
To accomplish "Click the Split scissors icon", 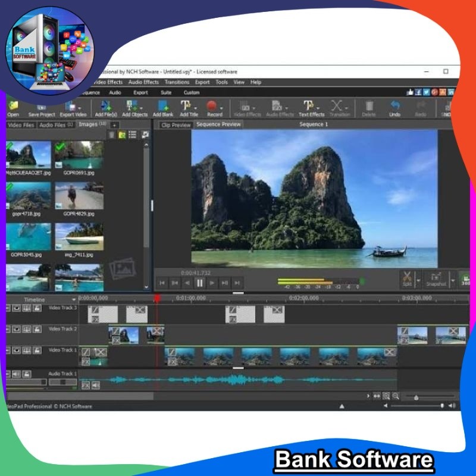I will pos(407,278).
